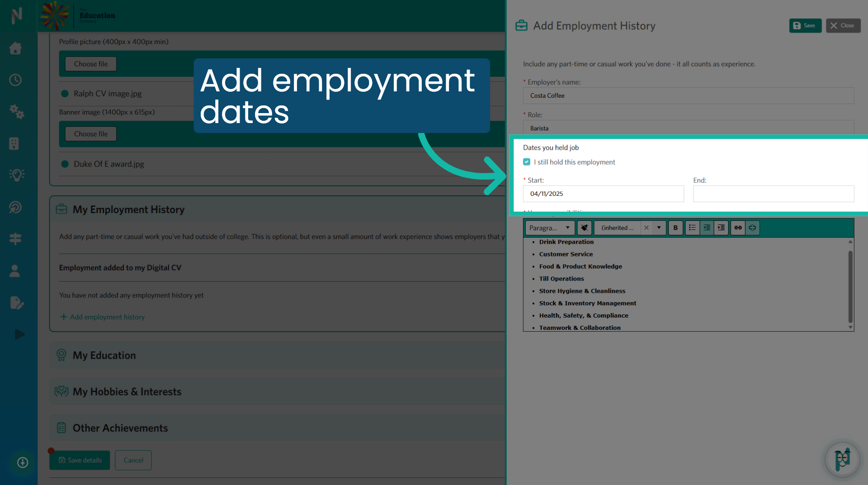Click the editor scrollbar down arrow
This screenshot has height=485, width=868.
850,327
